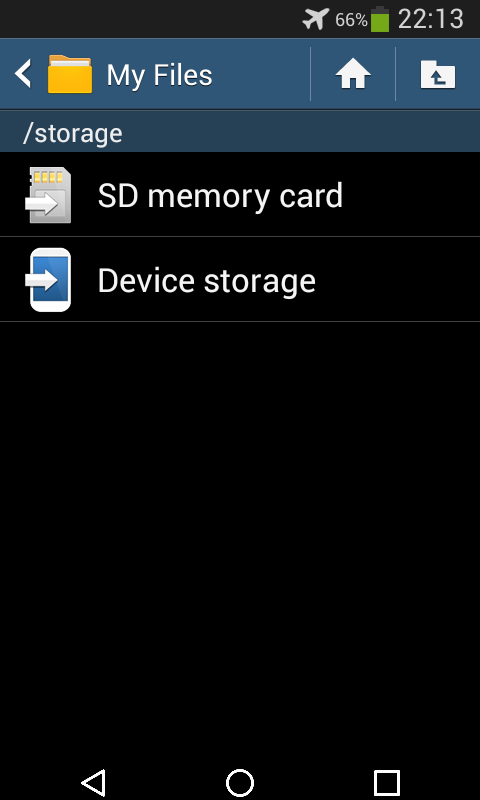This screenshot has height=800, width=480.
Task: Tap the /storage path bar
Action: tap(240, 132)
